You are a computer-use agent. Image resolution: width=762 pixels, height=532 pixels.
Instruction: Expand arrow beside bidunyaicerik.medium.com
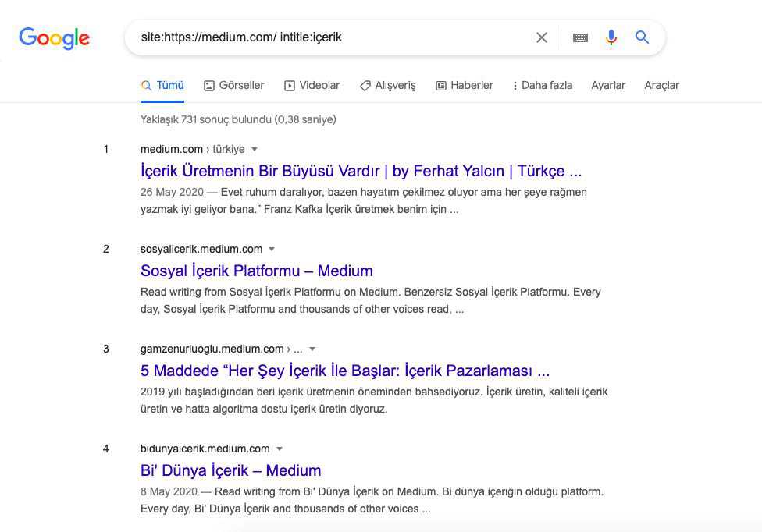(x=279, y=449)
